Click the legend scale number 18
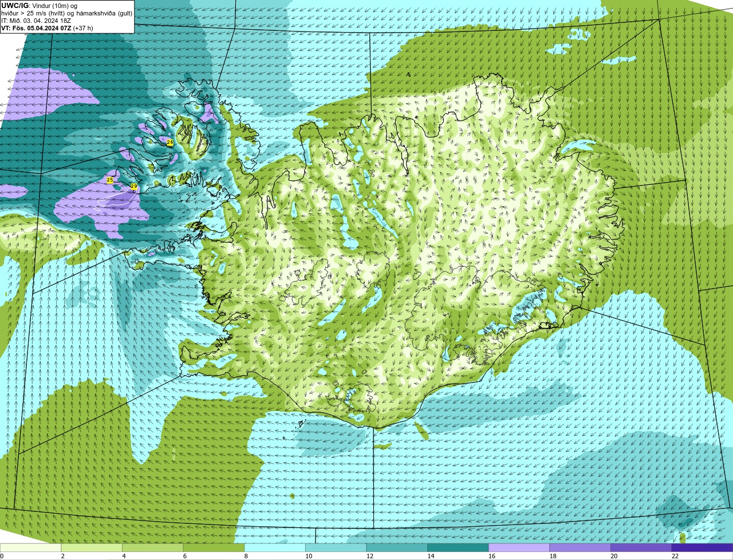 click(553, 556)
